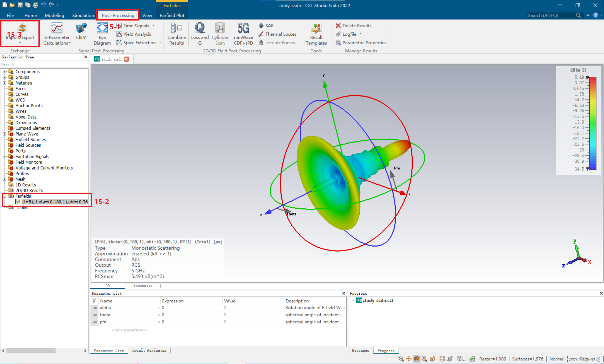The width and height of the screenshot is (604, 364).
Task: Click the SAR icon in ribbon
Action: pyautogui.click(x=261, y=25)
